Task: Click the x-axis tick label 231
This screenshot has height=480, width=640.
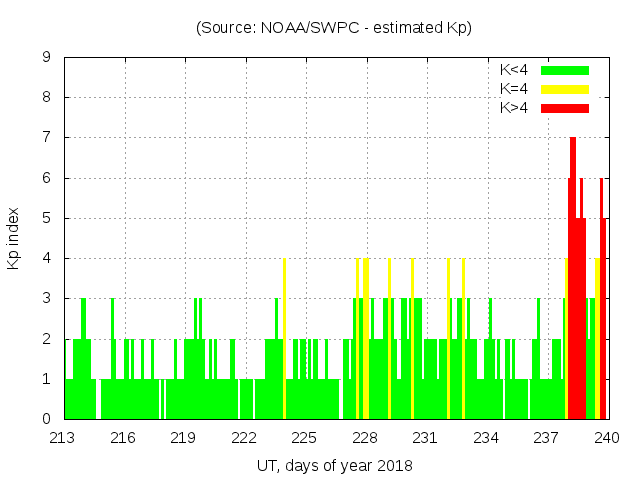Action: pos(426,438)
